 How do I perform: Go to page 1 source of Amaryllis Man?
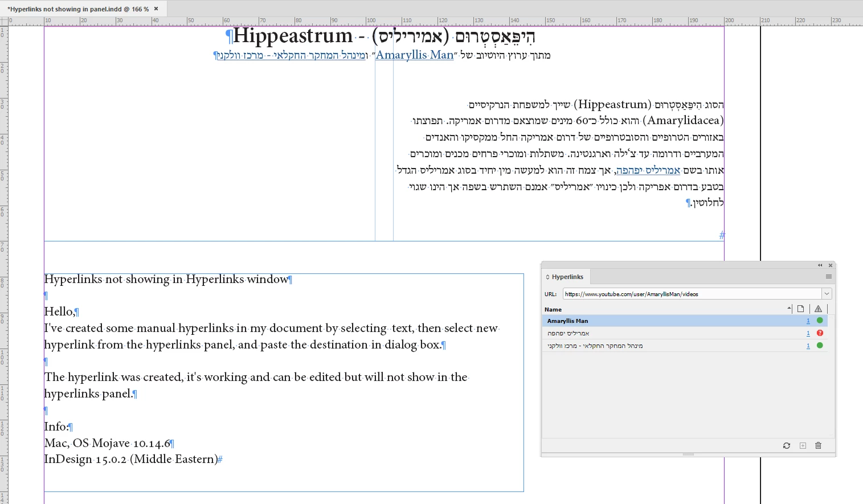click(x=808, y=321)
